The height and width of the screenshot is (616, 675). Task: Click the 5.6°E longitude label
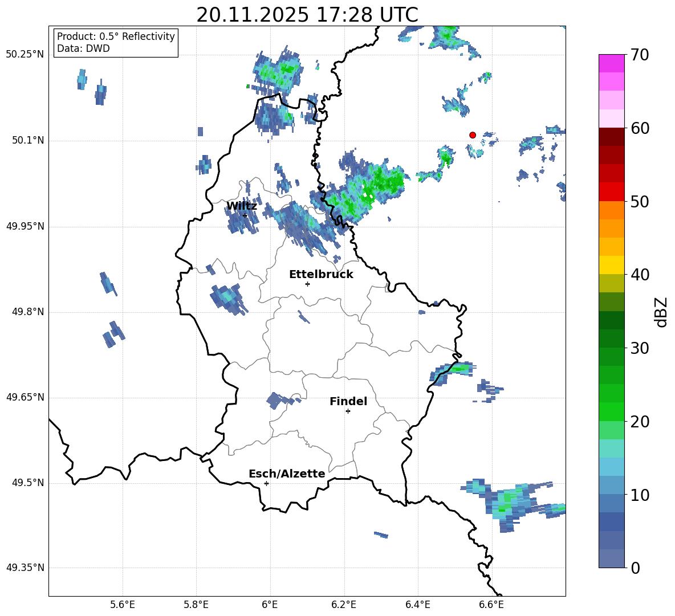pos(122,605)
